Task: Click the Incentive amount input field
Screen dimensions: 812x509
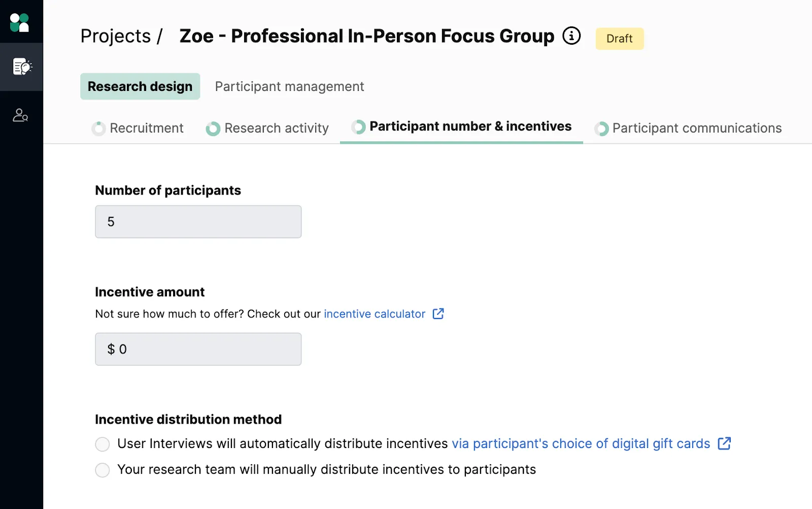Action: (198, 349)
